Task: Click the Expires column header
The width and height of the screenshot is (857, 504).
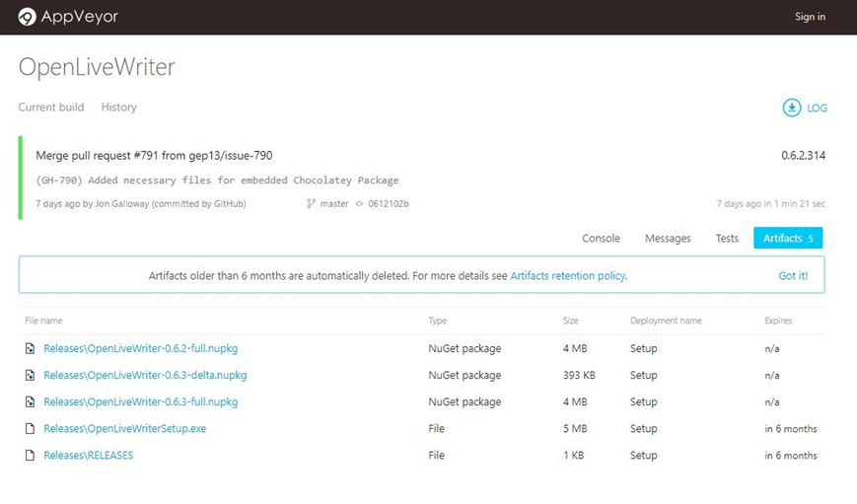Action: tap(778, 321)
